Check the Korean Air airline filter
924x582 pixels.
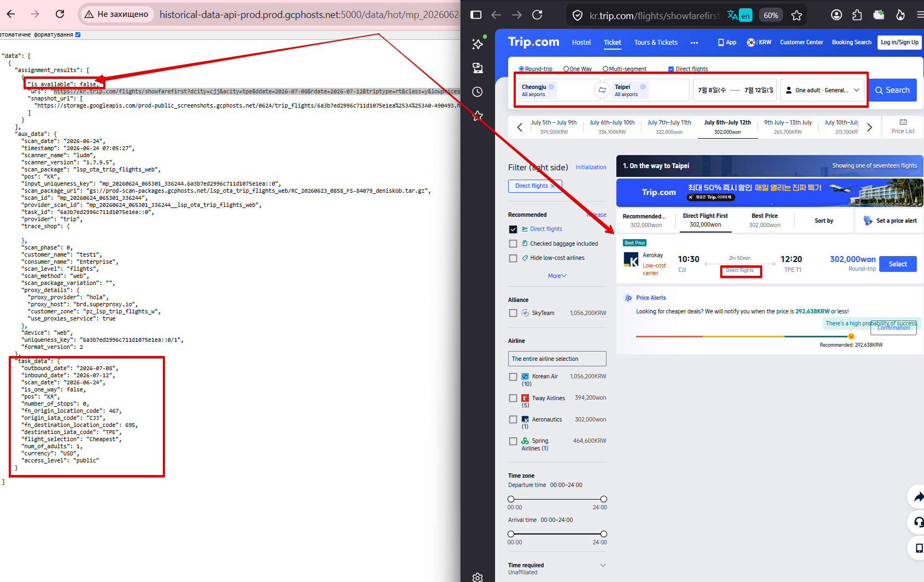pos(513,377)
